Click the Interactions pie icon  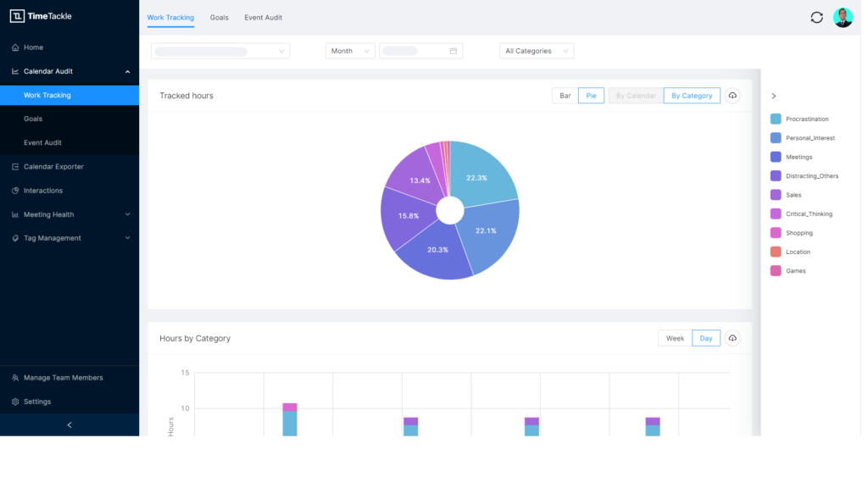[x=15, y=191]
